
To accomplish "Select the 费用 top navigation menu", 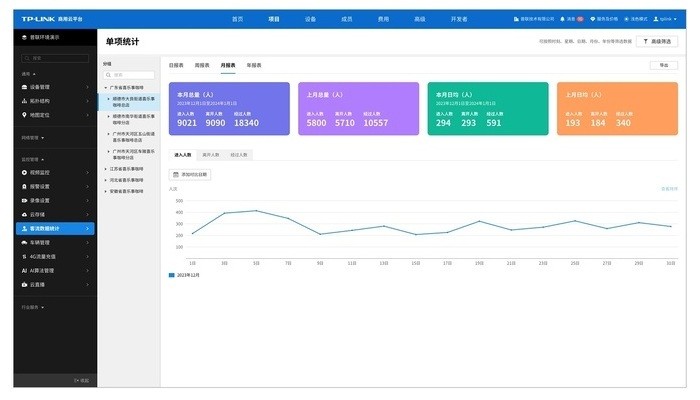I will coord(383,19).
